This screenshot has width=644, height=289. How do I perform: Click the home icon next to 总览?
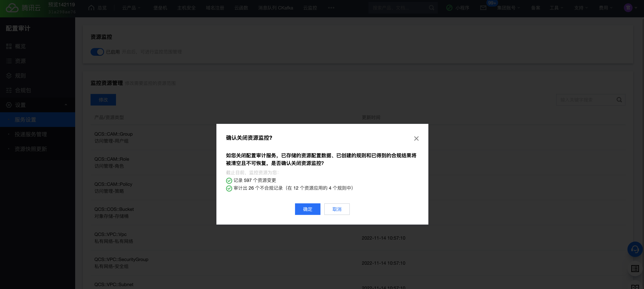click(91, 8)
